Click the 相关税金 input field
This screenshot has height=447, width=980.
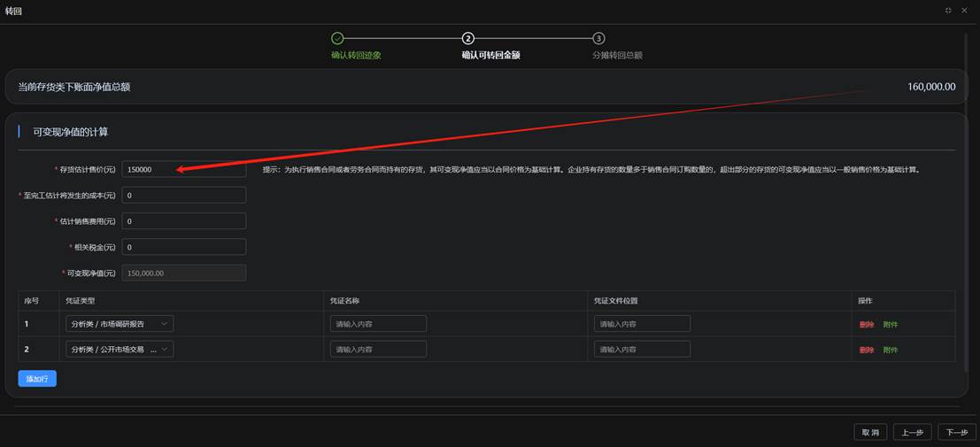(183, 247)
